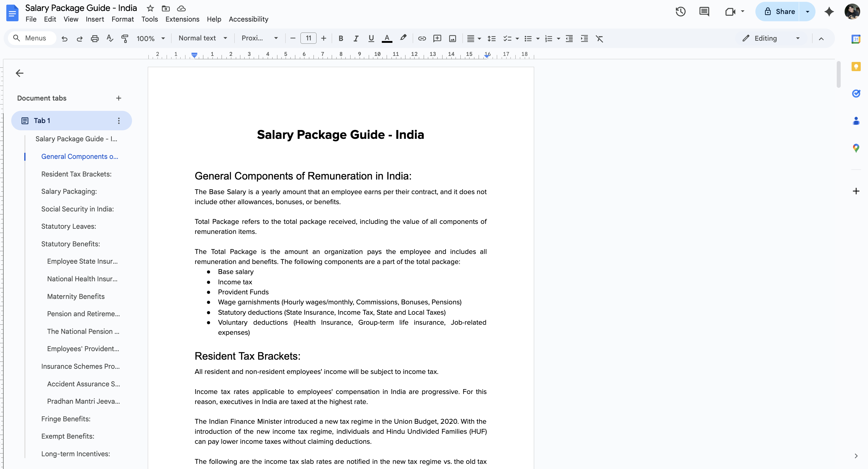Go to Resident Tax Brackets outline heading
This screenshot has width=868, height=469.
point(76,174)
